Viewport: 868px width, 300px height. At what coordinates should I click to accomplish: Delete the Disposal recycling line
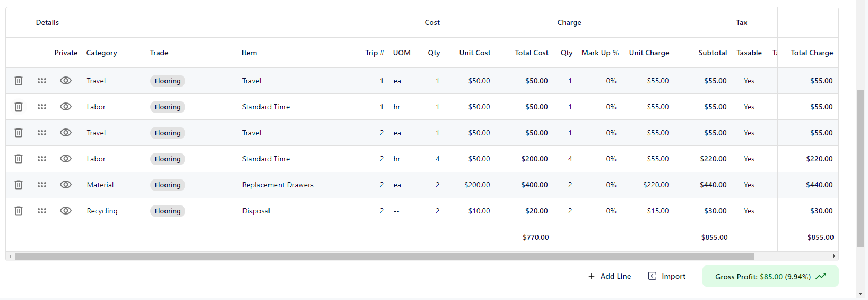pyautogui.click(x=19, y=211)
